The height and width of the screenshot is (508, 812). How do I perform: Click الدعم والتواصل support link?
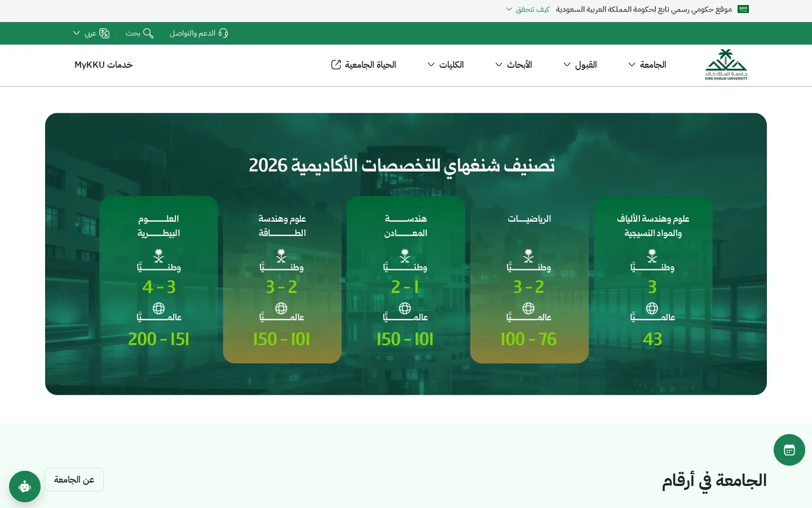[198, 33]
